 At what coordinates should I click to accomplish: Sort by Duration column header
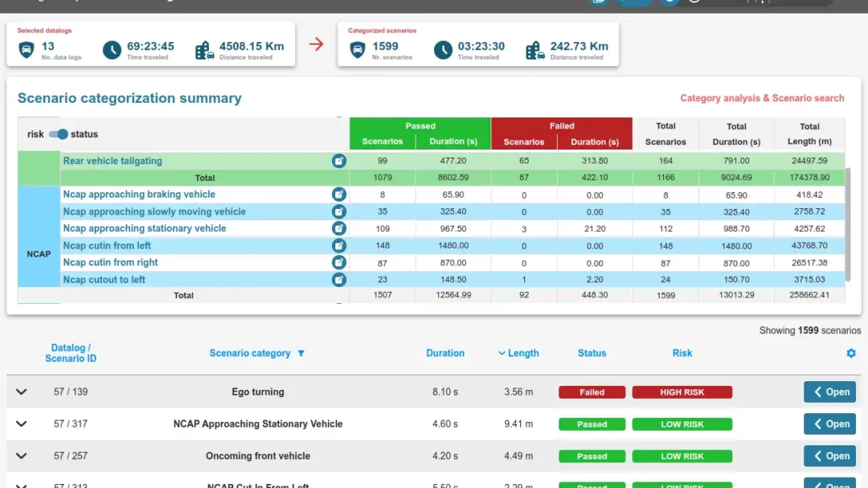coord(445,353)
